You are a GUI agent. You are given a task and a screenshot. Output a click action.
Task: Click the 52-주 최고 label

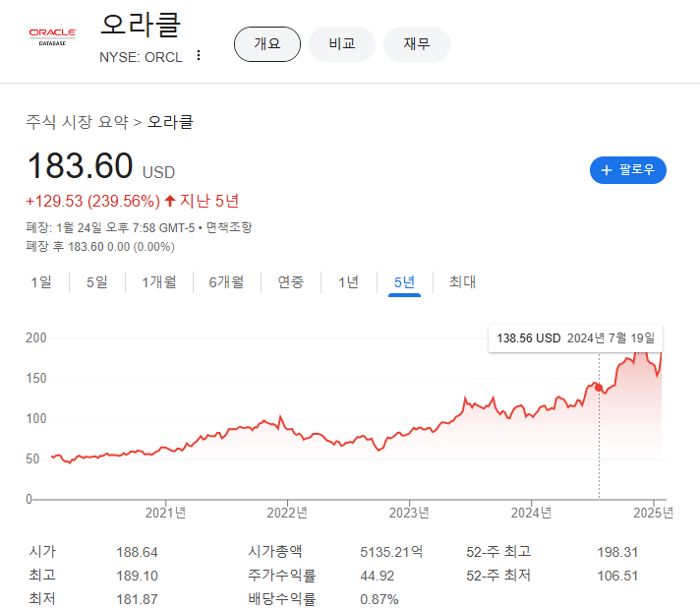pyautogui.click(x=498, y=551)
